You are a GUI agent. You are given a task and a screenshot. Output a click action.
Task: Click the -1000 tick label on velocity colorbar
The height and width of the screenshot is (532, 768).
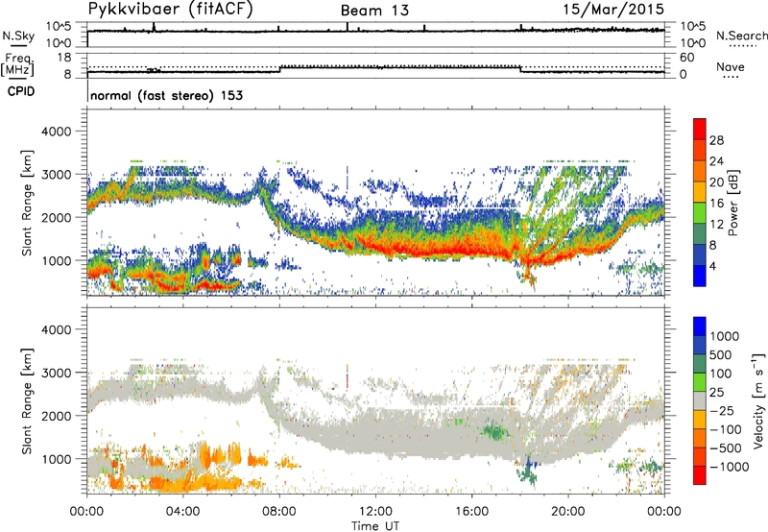[729, 467]
